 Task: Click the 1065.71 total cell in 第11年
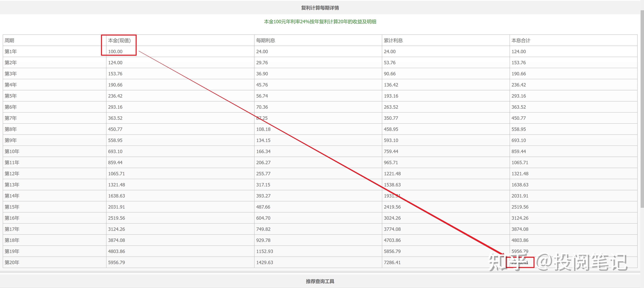click(520, 163)
